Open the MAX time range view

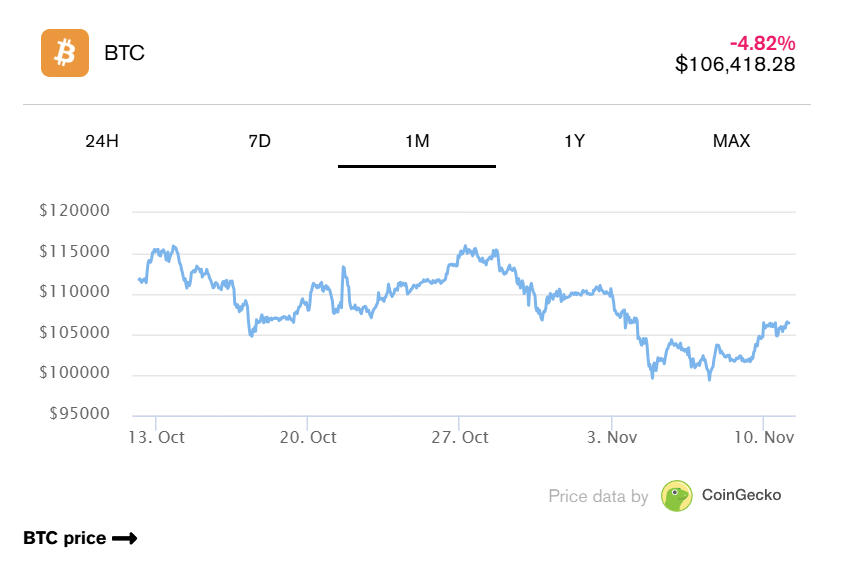[x=731, y=141]
